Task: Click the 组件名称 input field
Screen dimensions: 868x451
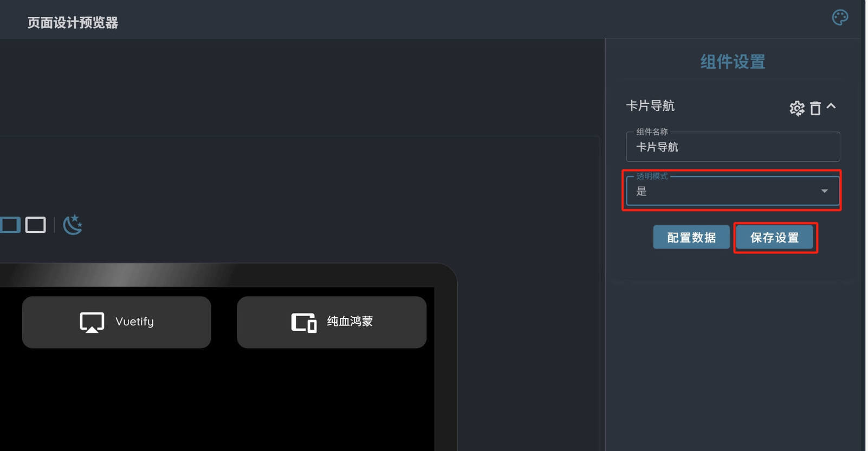Action: click(x=733, y=146)
